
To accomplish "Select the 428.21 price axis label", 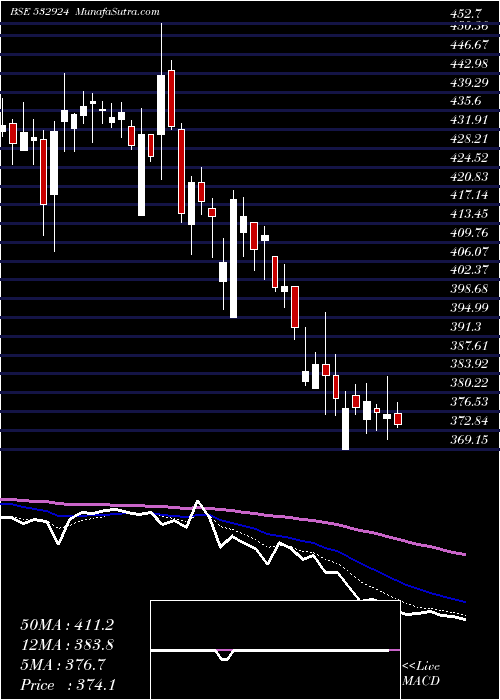I will coord(468,139).
